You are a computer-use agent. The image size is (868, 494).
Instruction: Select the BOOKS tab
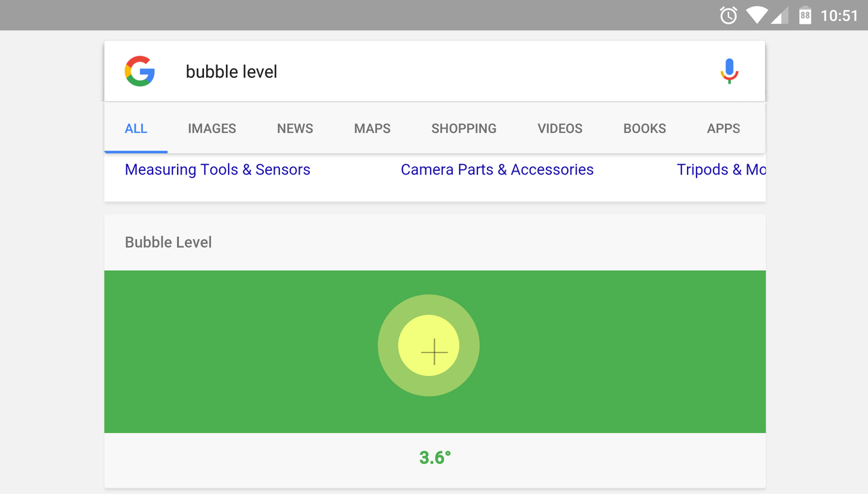click(x=644, y=129)
